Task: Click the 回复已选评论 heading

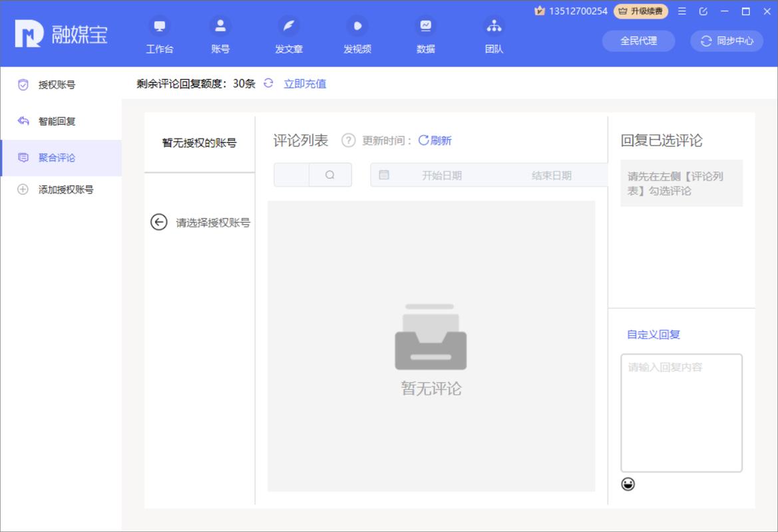Action: click(x=662, y=141)
